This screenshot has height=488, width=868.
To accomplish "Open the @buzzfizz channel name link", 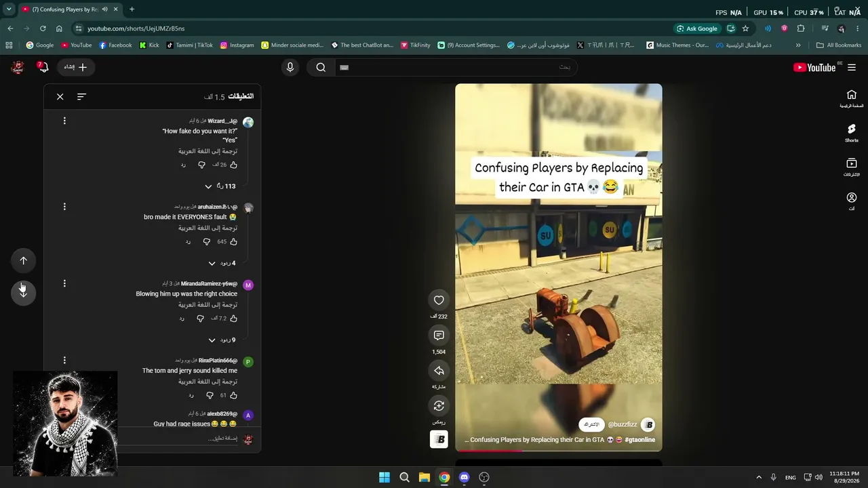I will coord(622,424).
